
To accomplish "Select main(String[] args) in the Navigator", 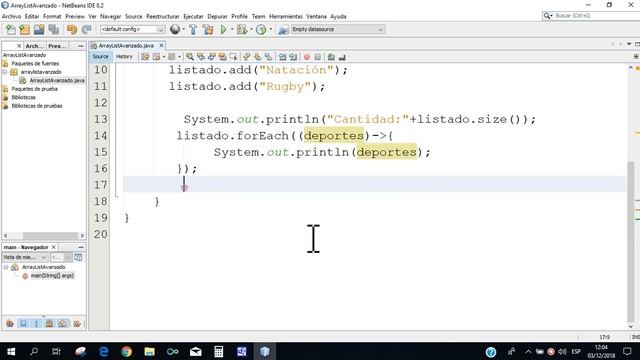I will [x=52, y=276].
